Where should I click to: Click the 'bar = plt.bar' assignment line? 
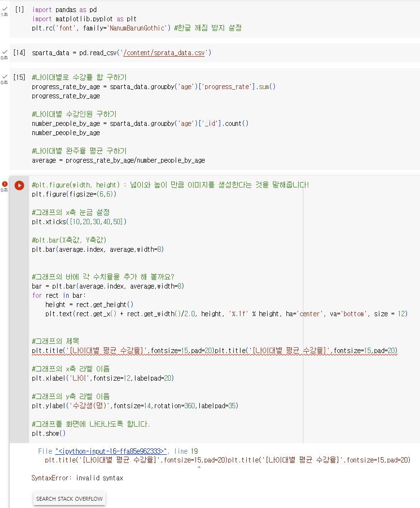click(x=108, y=286)
